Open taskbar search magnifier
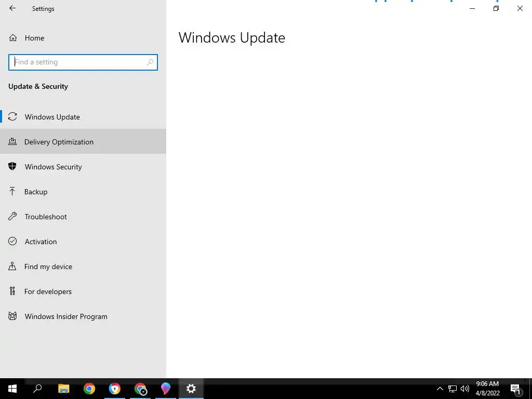 [x=37, y=389]
